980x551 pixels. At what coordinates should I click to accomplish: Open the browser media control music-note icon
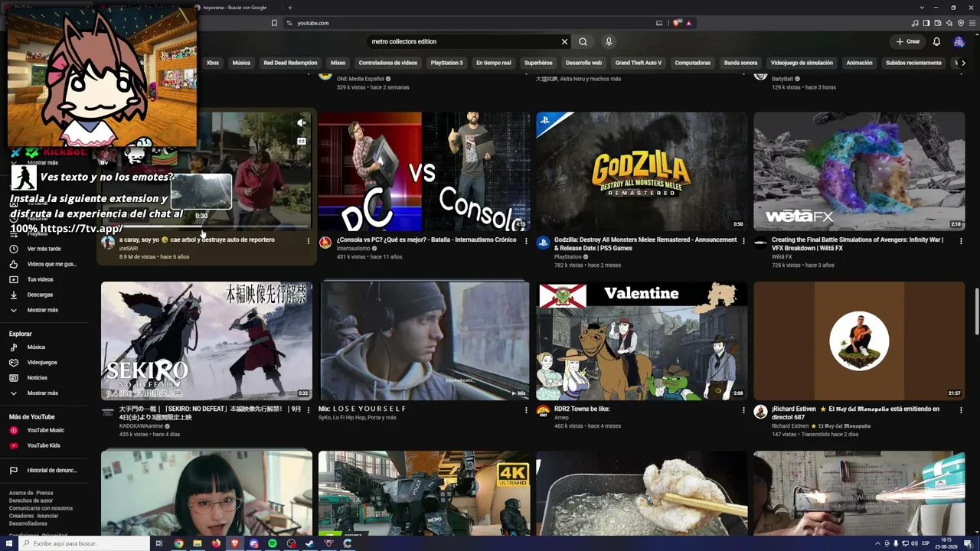pyautogui.click(x=915, y=23)
